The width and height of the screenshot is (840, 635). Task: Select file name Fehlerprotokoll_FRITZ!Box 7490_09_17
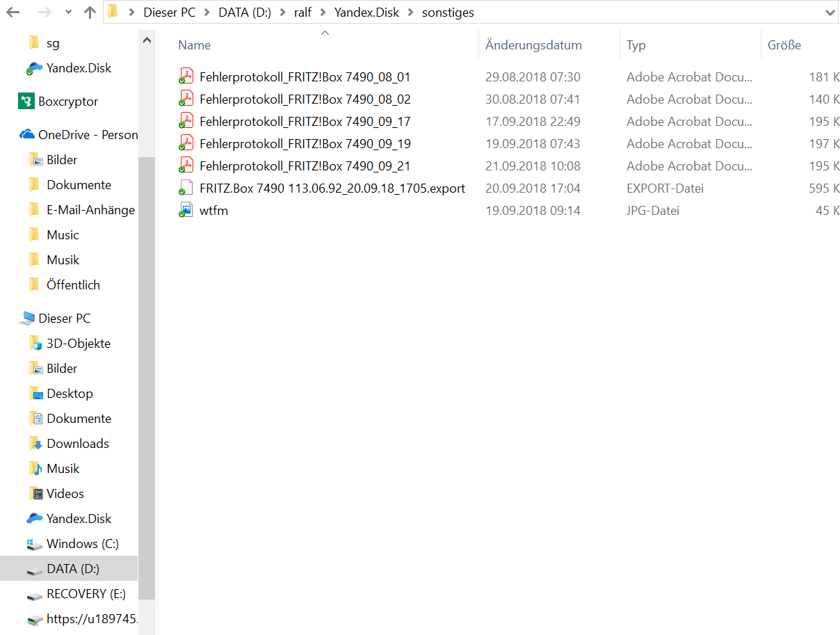[x=305, y=122]
